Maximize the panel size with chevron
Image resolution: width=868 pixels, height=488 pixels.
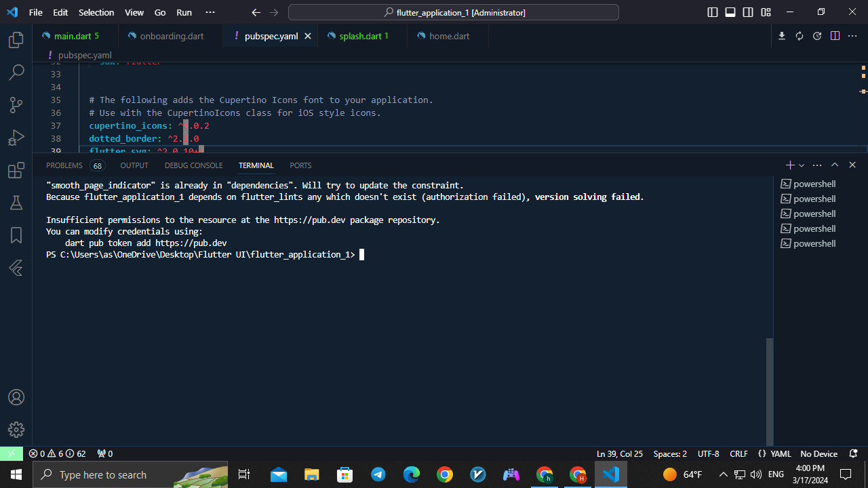tap(835, 165)
